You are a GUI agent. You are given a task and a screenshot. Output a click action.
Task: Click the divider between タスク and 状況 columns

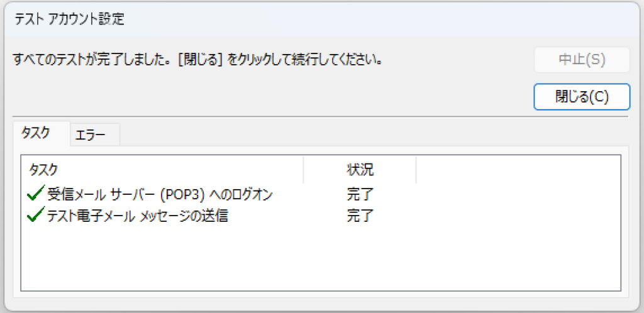[x=303, y=170]
